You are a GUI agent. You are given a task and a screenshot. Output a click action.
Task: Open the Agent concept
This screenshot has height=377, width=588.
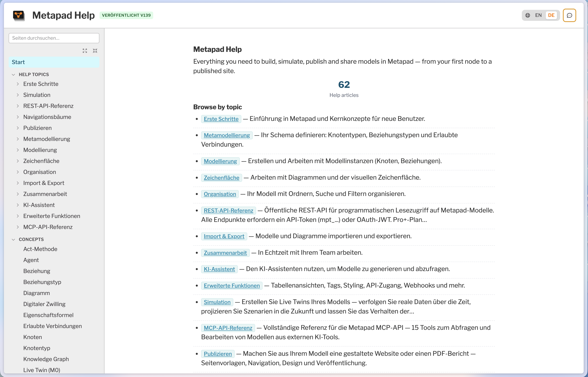click(31, 260)
